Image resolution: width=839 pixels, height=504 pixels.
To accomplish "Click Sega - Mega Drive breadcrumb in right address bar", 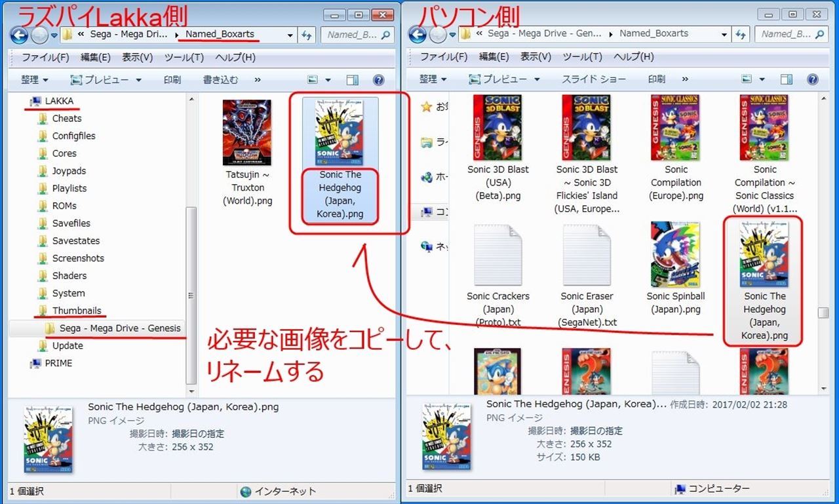I will (x=545, y=33).
